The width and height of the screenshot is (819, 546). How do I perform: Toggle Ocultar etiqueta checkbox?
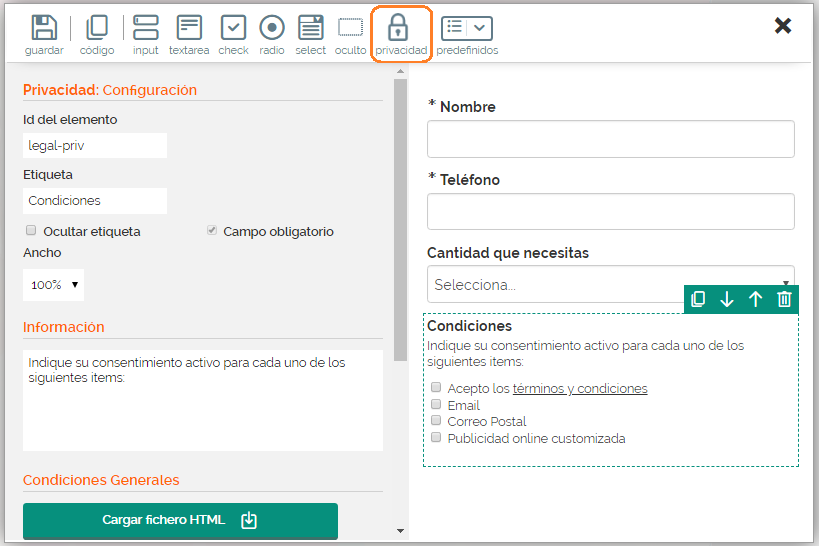[31, 230]
